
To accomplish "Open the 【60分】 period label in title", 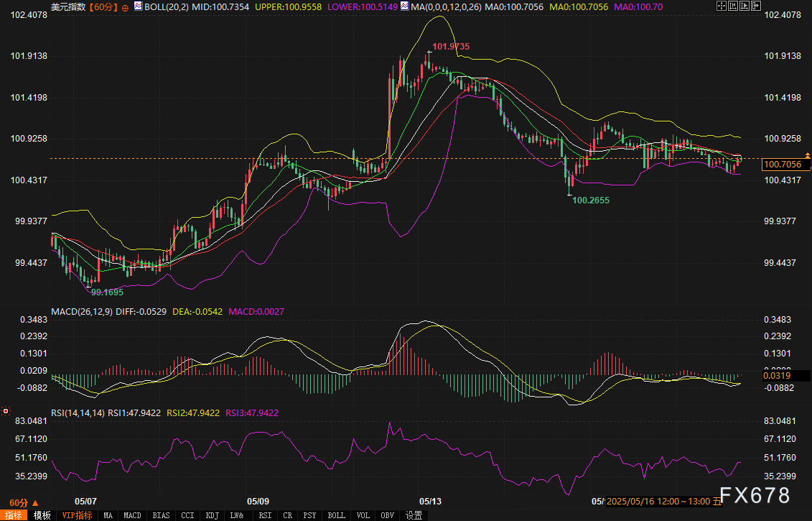I will (101, 6).
